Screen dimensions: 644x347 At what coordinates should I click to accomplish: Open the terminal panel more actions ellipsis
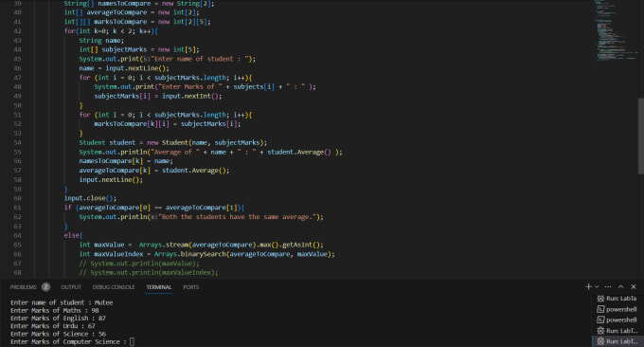tap(608, 286)
